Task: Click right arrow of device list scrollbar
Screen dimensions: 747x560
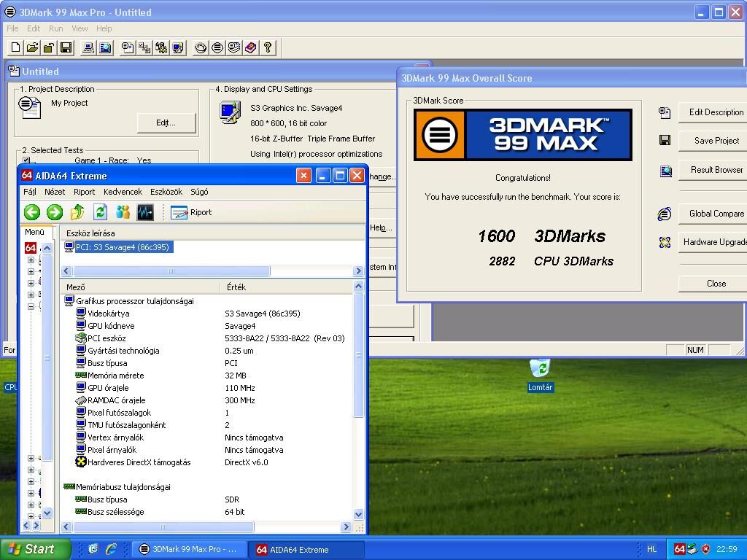Action: tap(358, 271)
